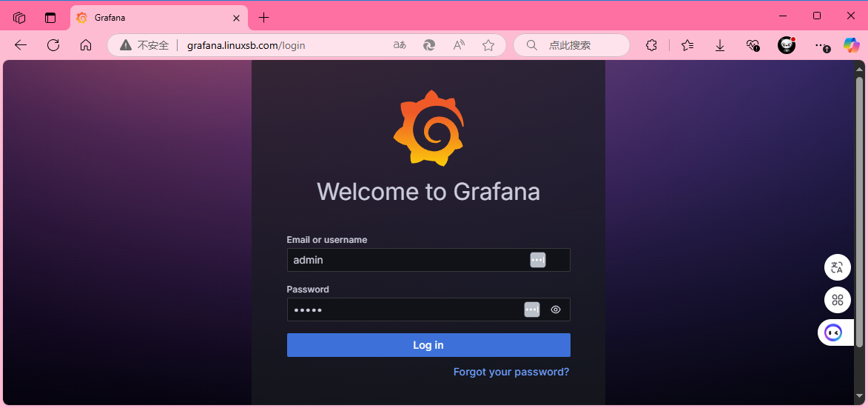Minimize the browser window

(x=781, y=16)
